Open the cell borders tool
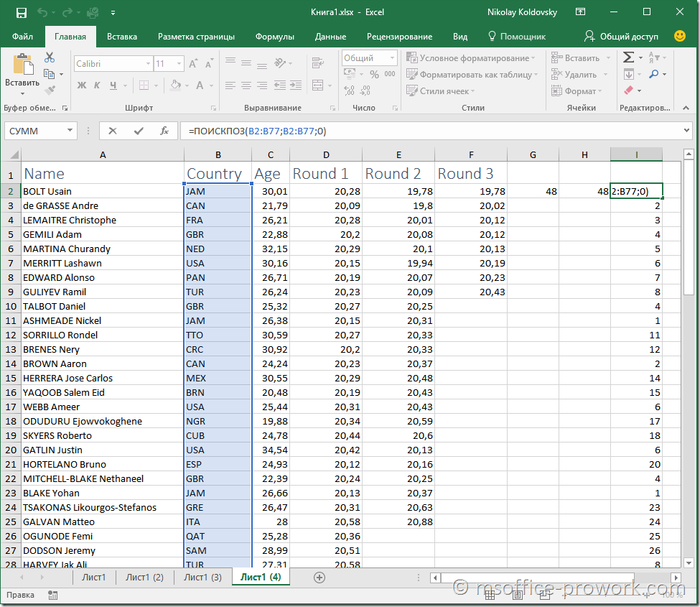 (144, 85)
